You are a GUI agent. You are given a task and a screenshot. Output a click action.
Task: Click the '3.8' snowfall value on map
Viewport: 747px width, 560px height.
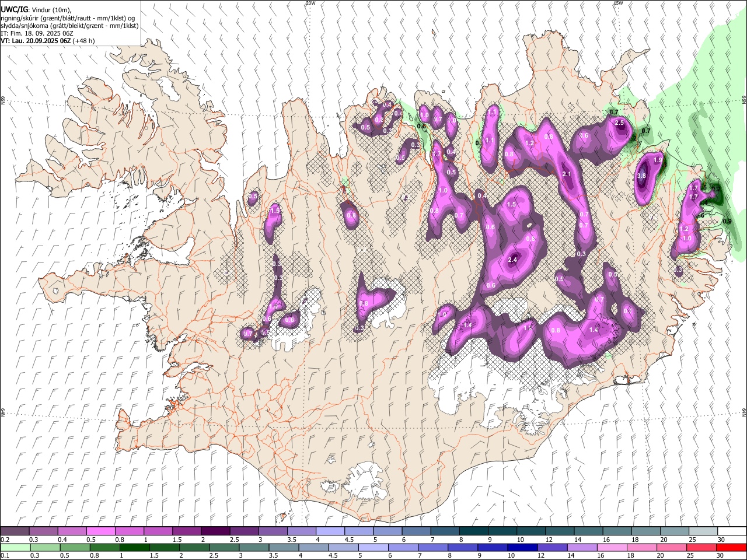642,176
